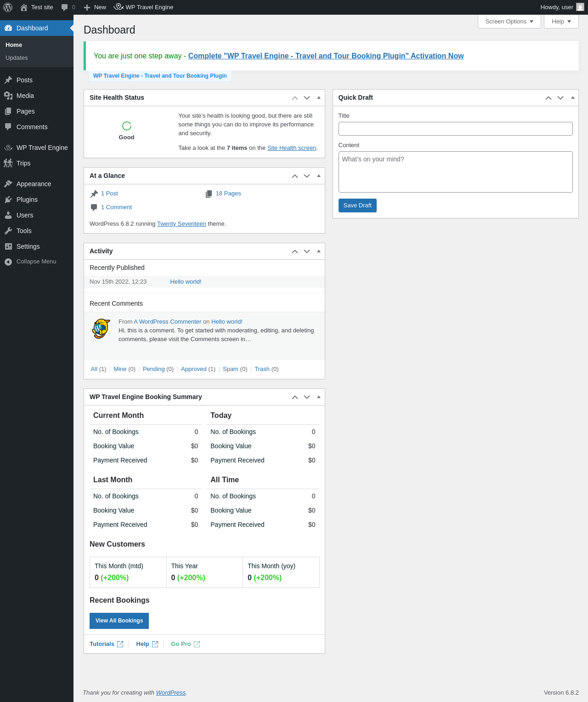Filter comments by Pending
The image size is (588, 702).
pos(153,369)
